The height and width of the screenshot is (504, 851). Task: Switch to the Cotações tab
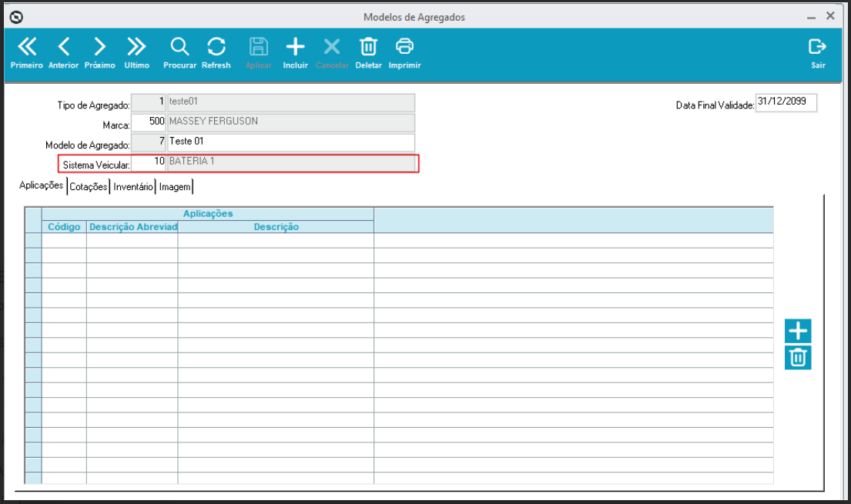[x=88, y=186]
